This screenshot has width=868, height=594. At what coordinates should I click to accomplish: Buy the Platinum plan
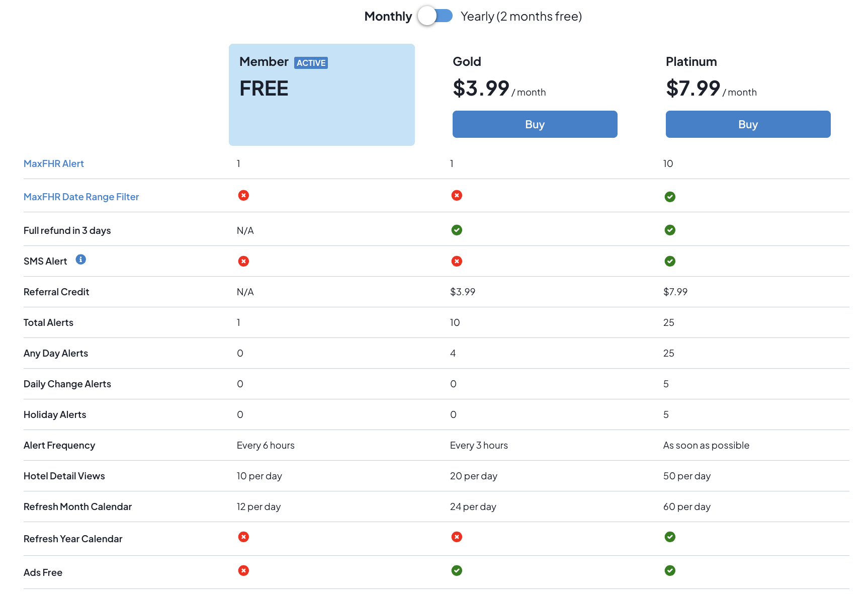748,124
